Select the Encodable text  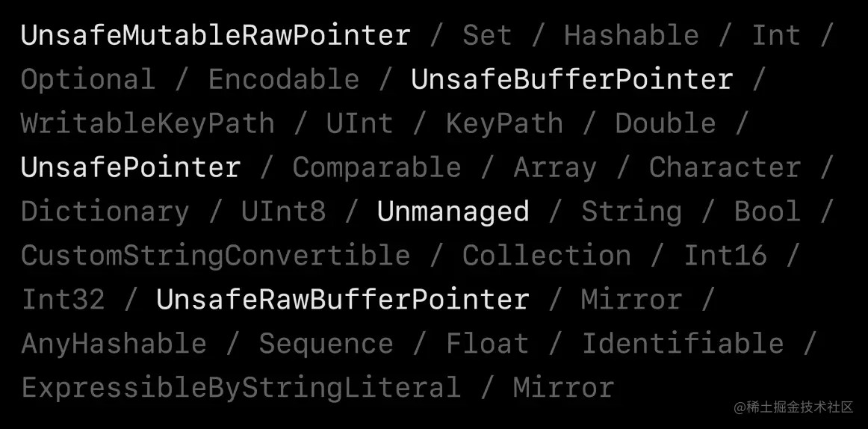pyautogui.click(x=284, y=79)
